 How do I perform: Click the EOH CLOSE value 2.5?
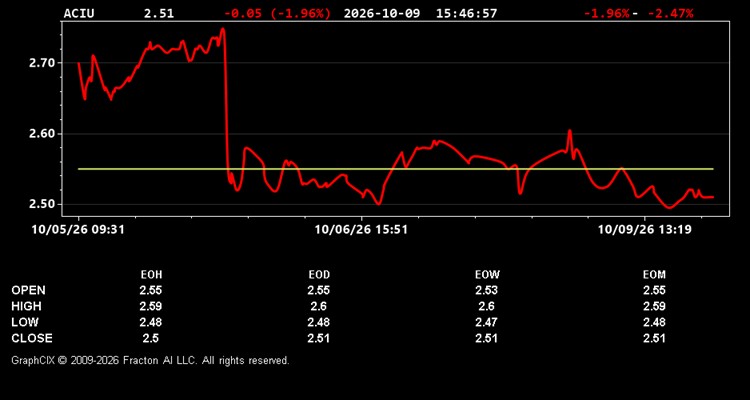(151, 338)
